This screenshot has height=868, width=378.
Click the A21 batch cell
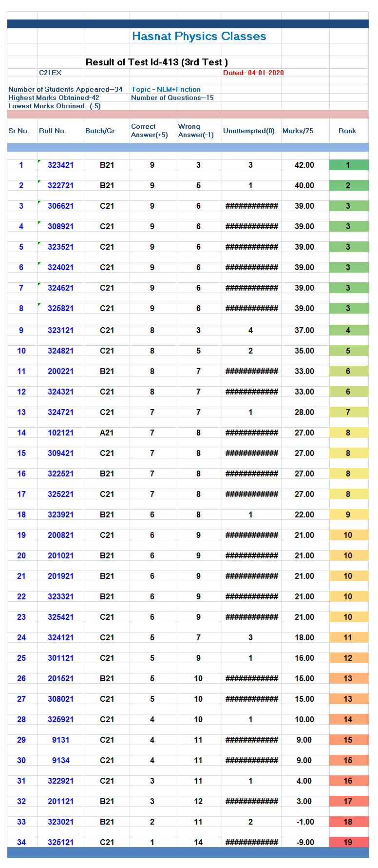(107, 433)
